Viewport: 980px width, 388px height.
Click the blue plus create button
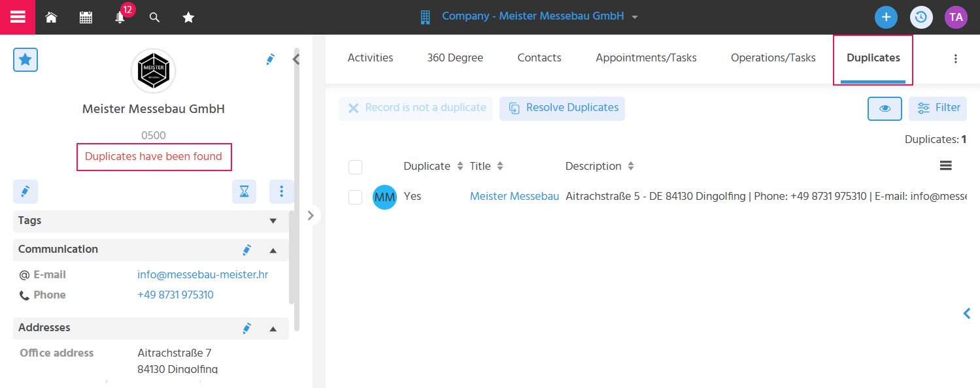pyautogui.click(x=886, y=17)
